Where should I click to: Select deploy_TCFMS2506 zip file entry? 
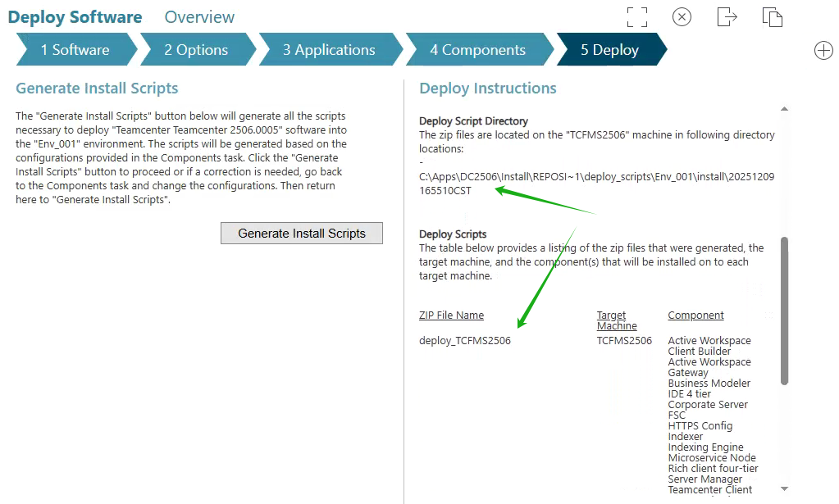click(464, 340)
